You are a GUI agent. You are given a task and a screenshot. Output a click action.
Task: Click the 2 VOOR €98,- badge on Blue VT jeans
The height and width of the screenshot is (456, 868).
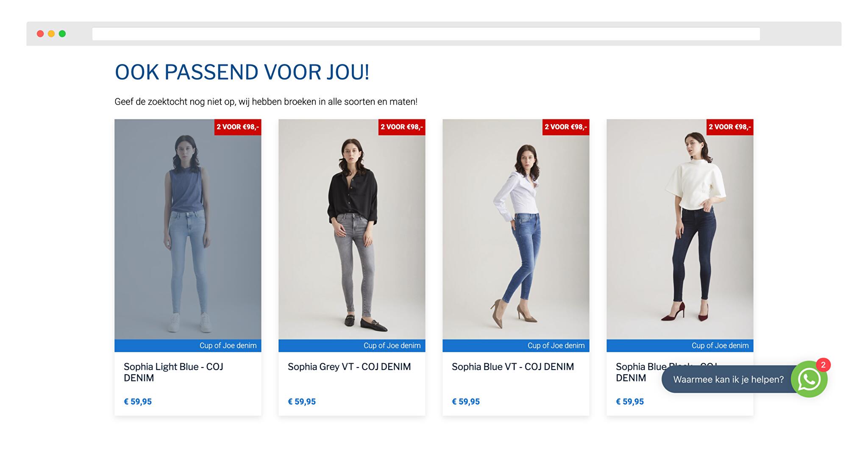click(566, 127)
